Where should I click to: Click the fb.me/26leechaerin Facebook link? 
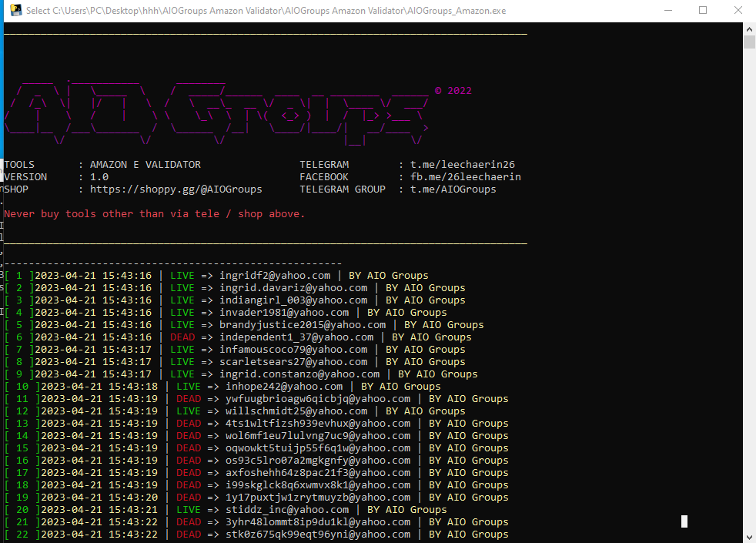pyautogui.click(x=460, y=177)
